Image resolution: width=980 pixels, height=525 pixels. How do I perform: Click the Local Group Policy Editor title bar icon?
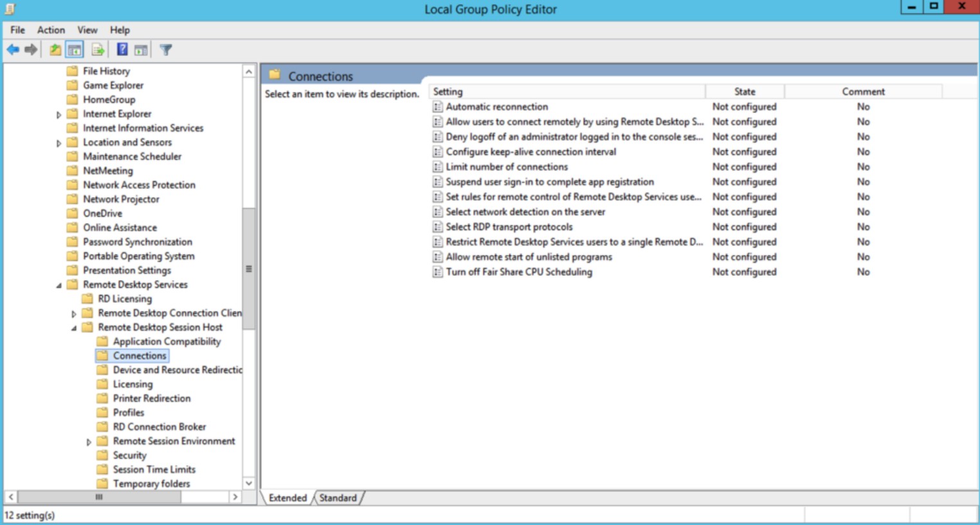click(x=10, y=9)
